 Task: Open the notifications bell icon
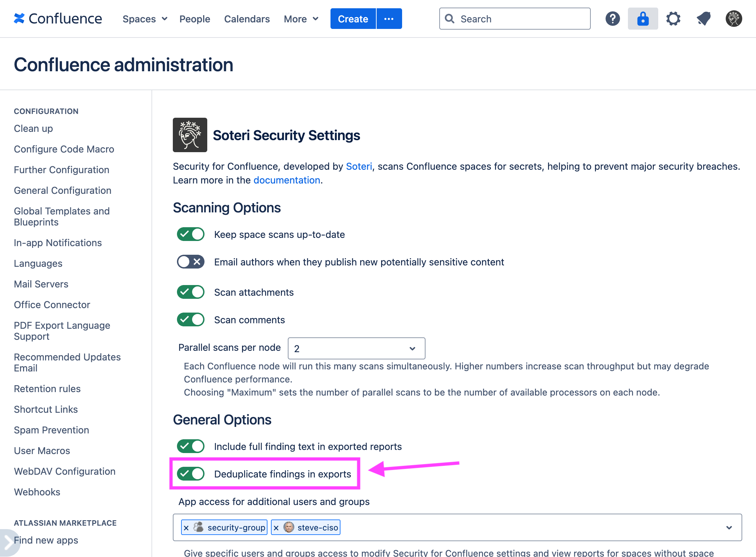pos(703,19)
